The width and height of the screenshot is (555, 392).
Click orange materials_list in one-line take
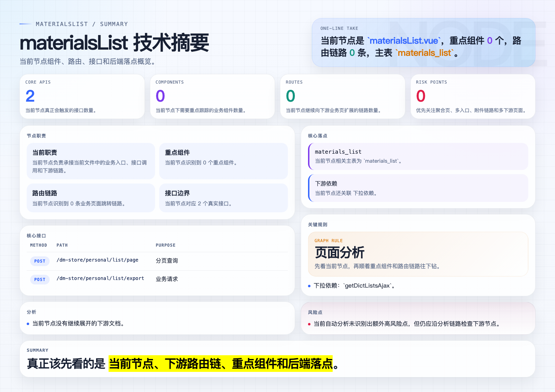click(425, 53)
